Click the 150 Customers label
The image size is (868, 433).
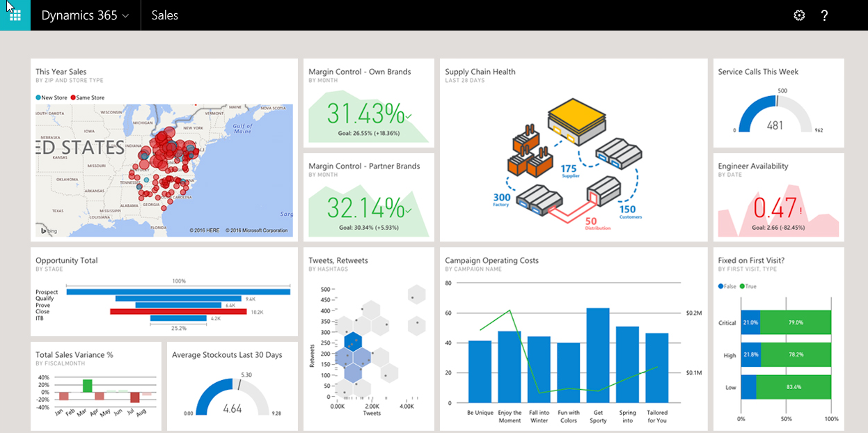pos(629,212)
